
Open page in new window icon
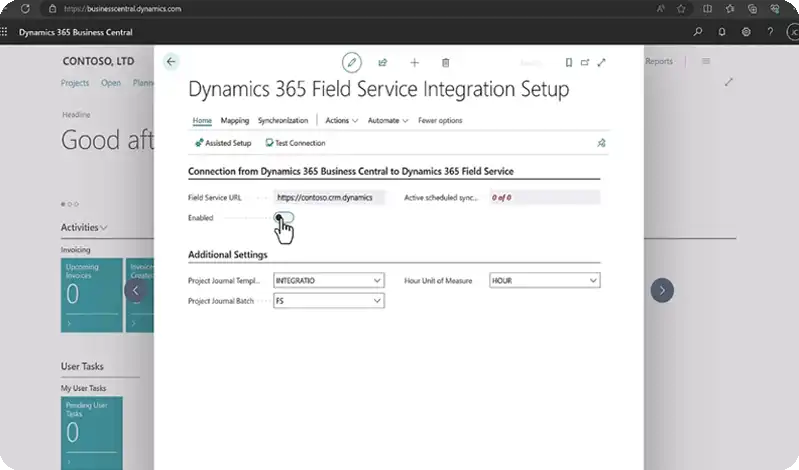tap(585, 62)
